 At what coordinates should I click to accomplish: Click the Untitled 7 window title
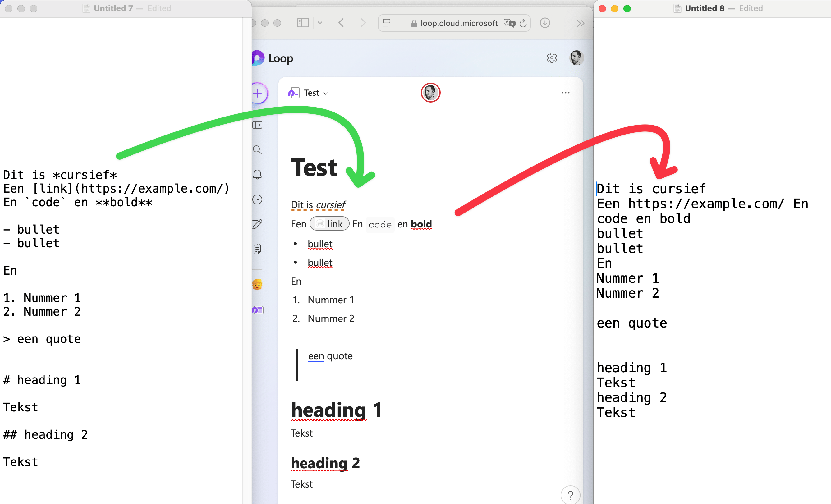[113, 8]
